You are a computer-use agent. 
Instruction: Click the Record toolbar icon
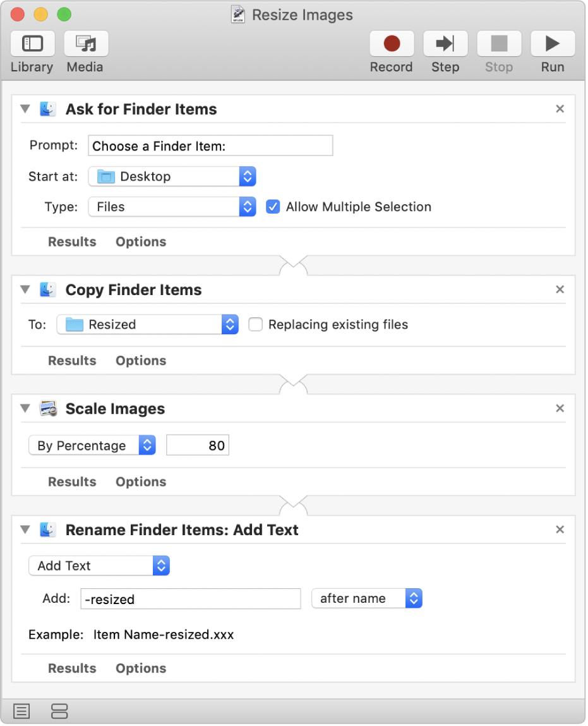pos(391,44)
